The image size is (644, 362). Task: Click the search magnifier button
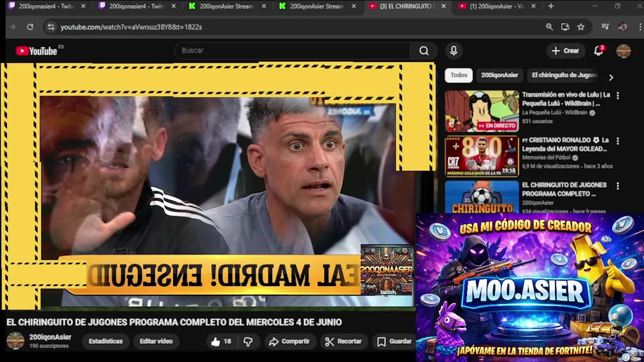coord(424,51)
